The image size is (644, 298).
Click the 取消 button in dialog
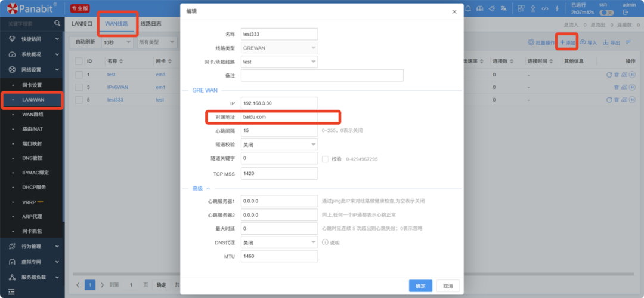(x=448, y=285)
